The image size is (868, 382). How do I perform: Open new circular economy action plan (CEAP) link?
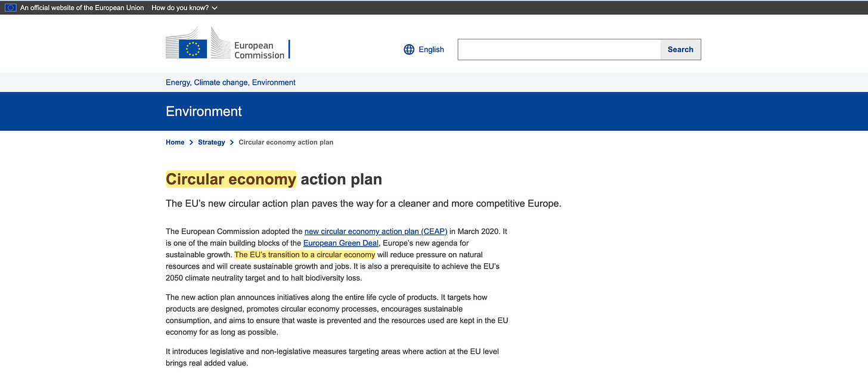(x=376, y=231)
